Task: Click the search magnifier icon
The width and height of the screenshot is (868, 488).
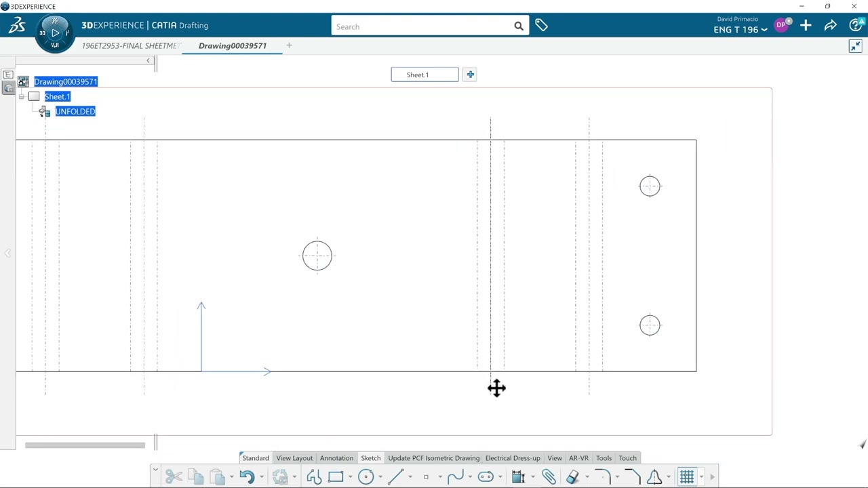Action: (x=519, y=26)
